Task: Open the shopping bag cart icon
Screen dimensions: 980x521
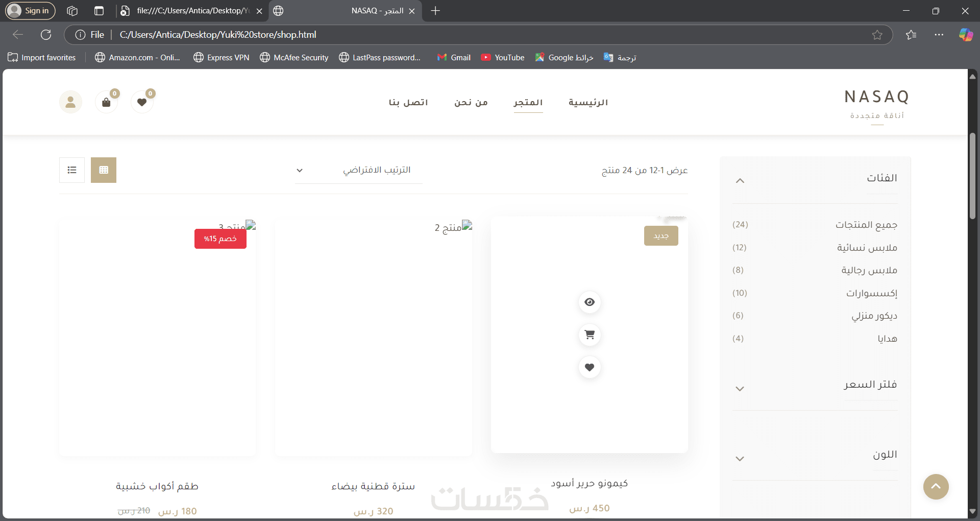Action: [106, 102]
